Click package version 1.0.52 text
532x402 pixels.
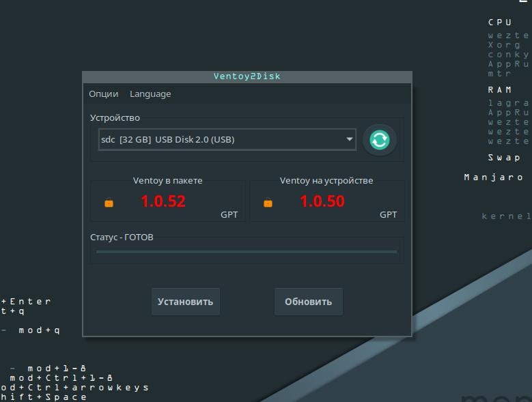point(163,201)
